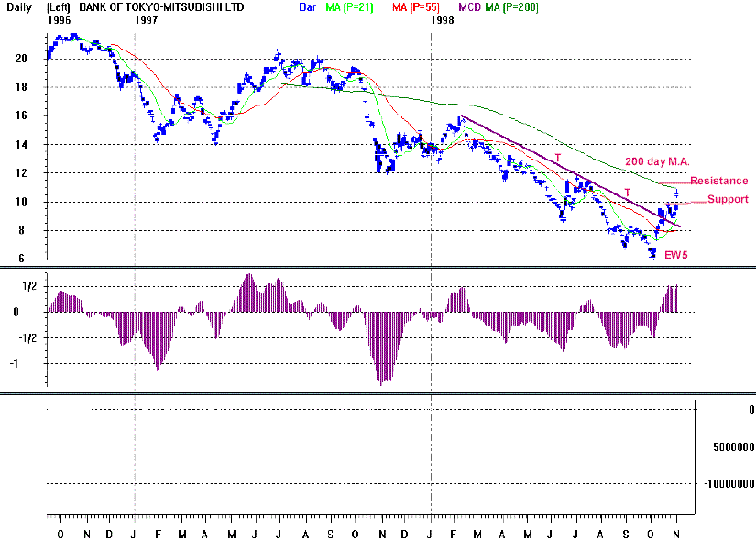Select the "Resistance" annotation label
The height and width of the screenshot is (541, 756).
point(718,181)
